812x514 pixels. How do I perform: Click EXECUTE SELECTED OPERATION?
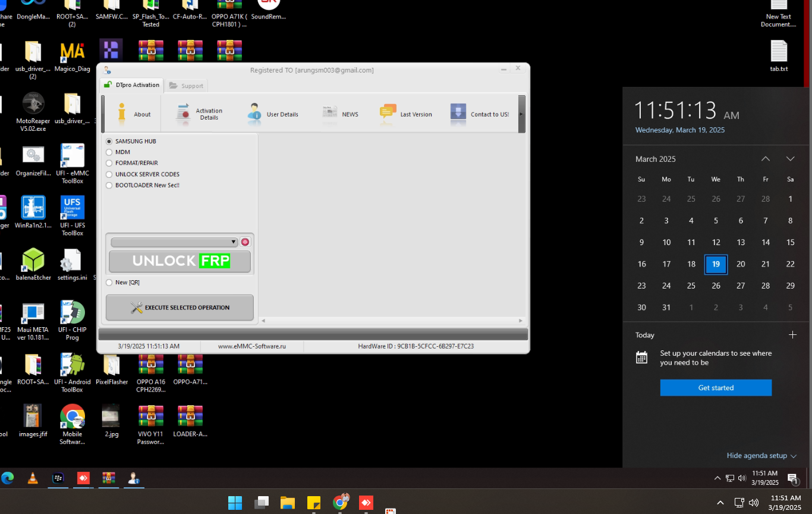[x=180, y=308]
